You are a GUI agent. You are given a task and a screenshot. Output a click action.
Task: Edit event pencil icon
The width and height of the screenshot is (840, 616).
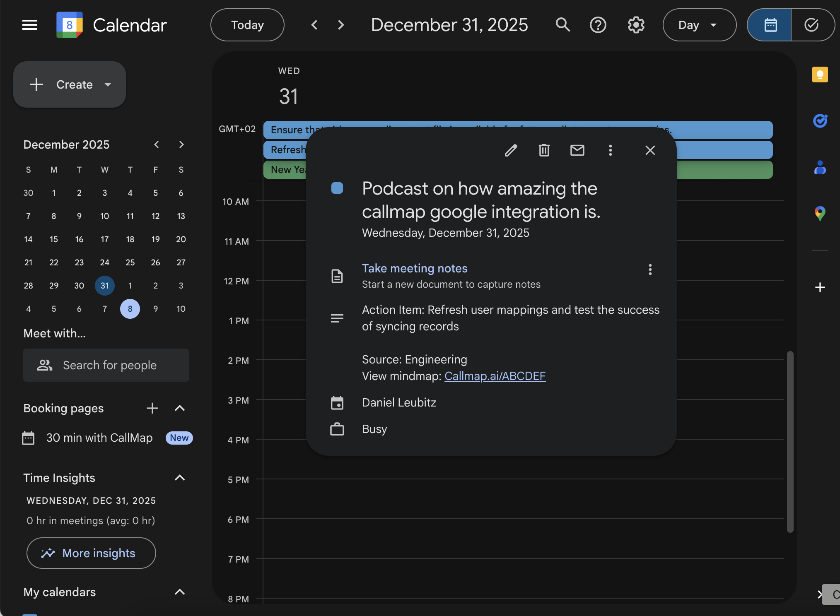coord(511,150)
